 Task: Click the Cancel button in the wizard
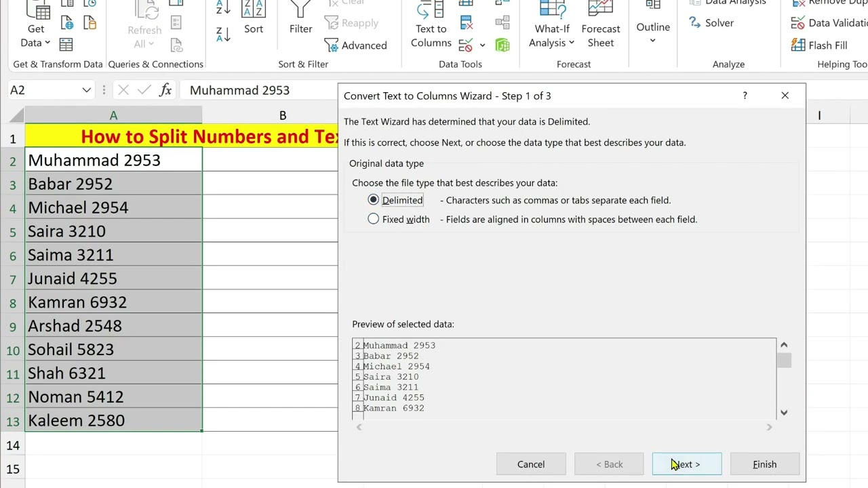coord(531,464)
